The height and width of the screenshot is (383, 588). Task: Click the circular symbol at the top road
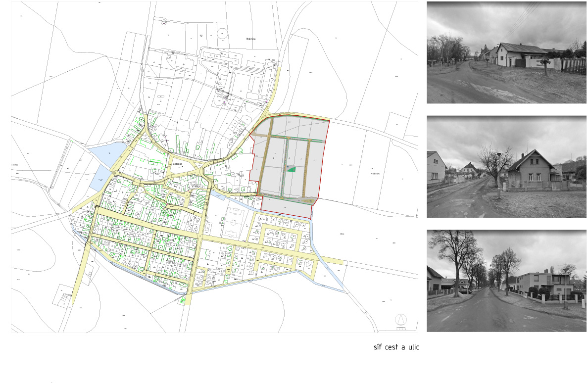[x=163, y=22]
